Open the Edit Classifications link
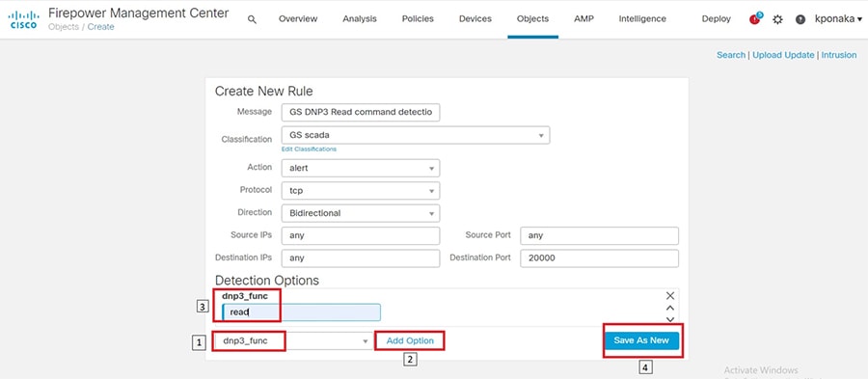 click(x=309, y=149)
